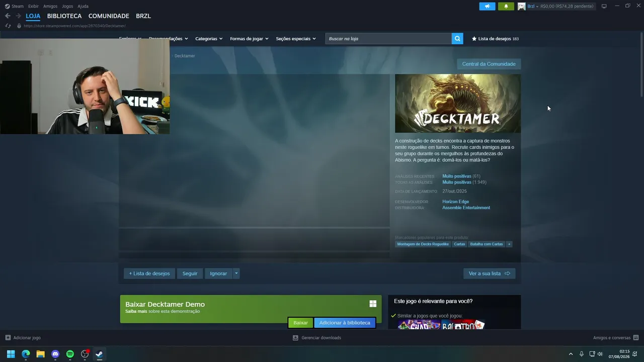
Task: Open File Explorer from the taskbar
Action: tap(40, 354)
